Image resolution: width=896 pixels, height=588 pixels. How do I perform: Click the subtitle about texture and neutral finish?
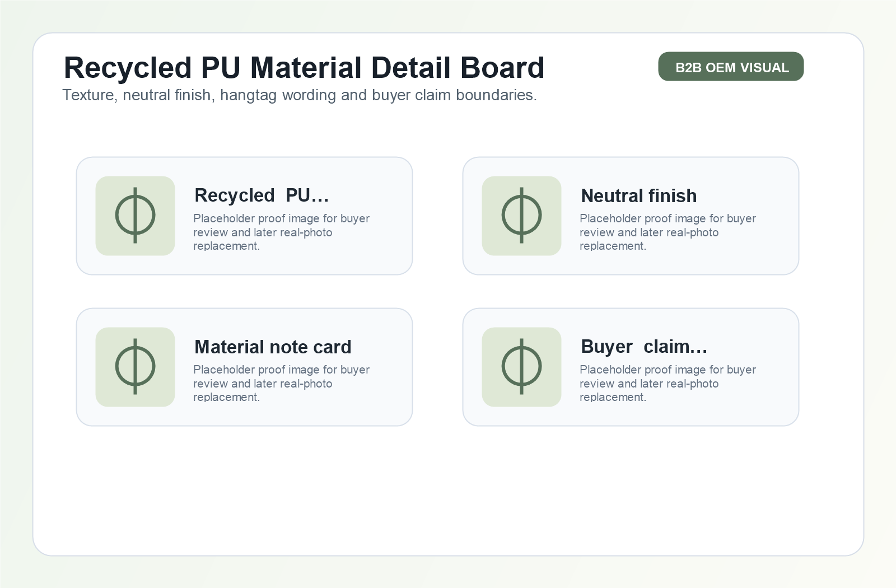300,95
